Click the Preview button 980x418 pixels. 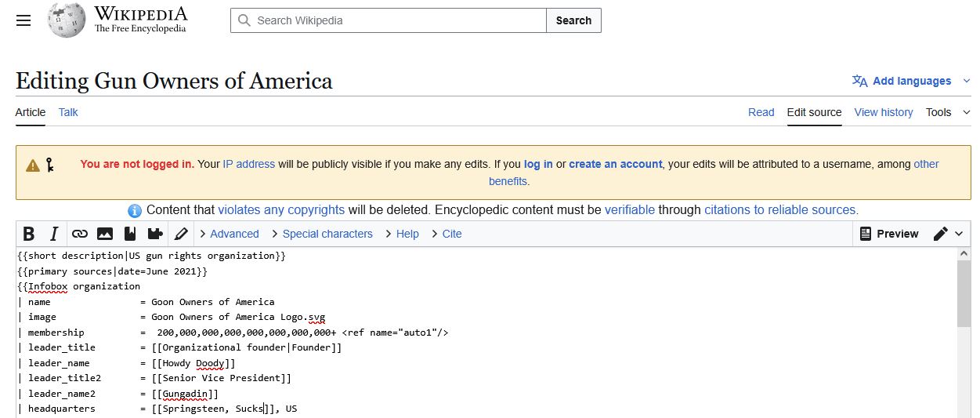pos(889,234)
